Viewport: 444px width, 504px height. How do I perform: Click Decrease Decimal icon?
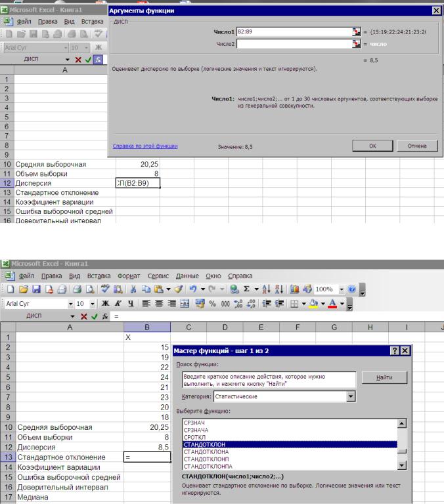pyautogui.click(x=251, y=303)
